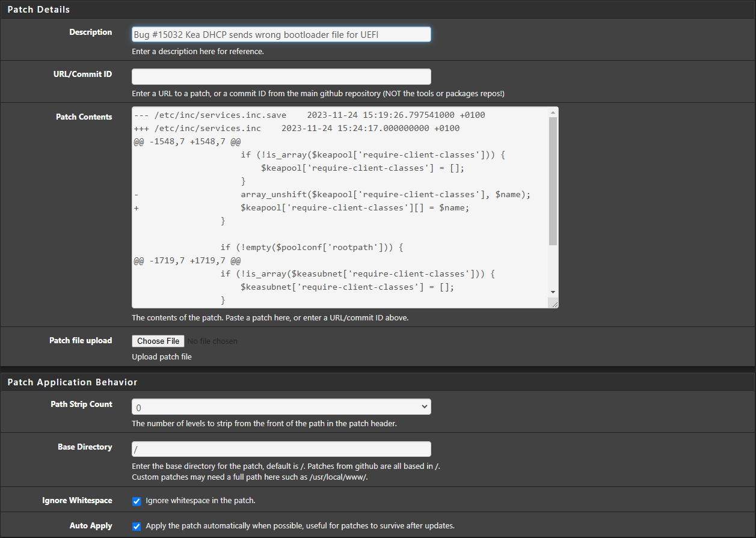Click the "if (!empty($poolconf['rootpath']))" line

312,247
